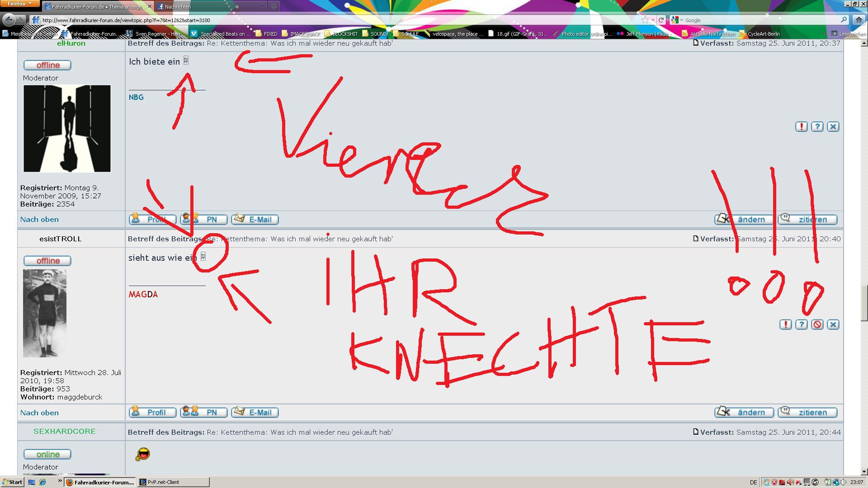Ban user icon on esistTROLL's post
Image resolution: width=868 pixels, height=488 pixels.
coord(817,324)
